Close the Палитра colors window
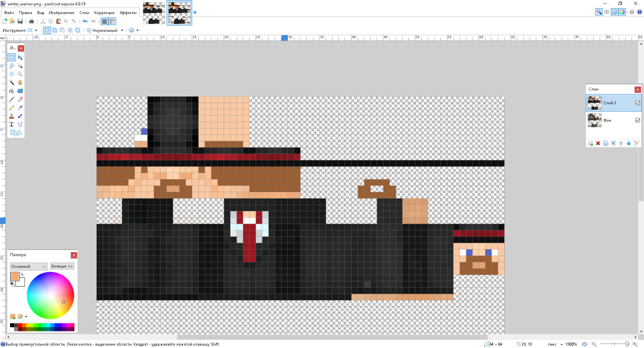 [74, 255]
